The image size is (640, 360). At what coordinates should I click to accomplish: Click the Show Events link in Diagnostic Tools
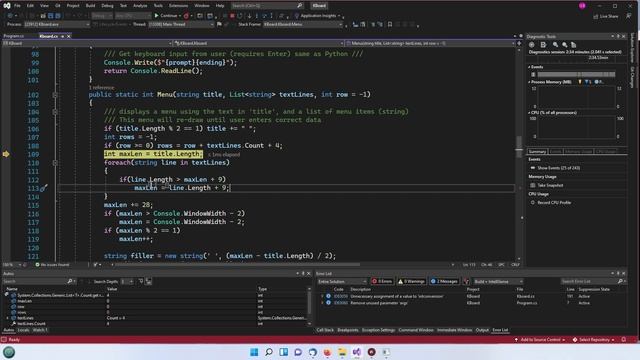pyautogui.click(x=558, y=168)
